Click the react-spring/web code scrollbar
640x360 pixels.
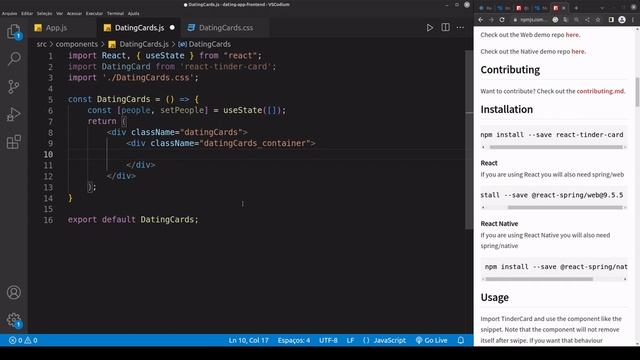(x=565, y=208)
